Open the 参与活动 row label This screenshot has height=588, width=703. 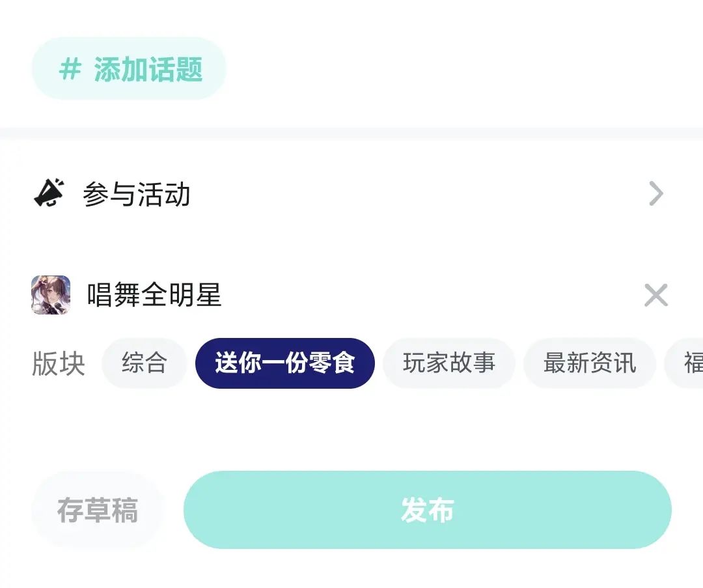[137, 194]
